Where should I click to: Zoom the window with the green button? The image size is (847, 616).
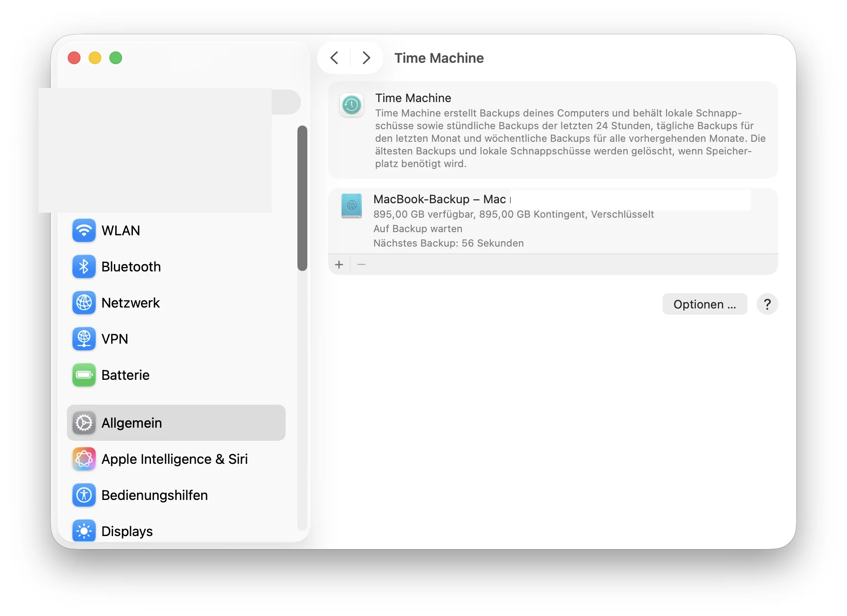pos(116,58)
